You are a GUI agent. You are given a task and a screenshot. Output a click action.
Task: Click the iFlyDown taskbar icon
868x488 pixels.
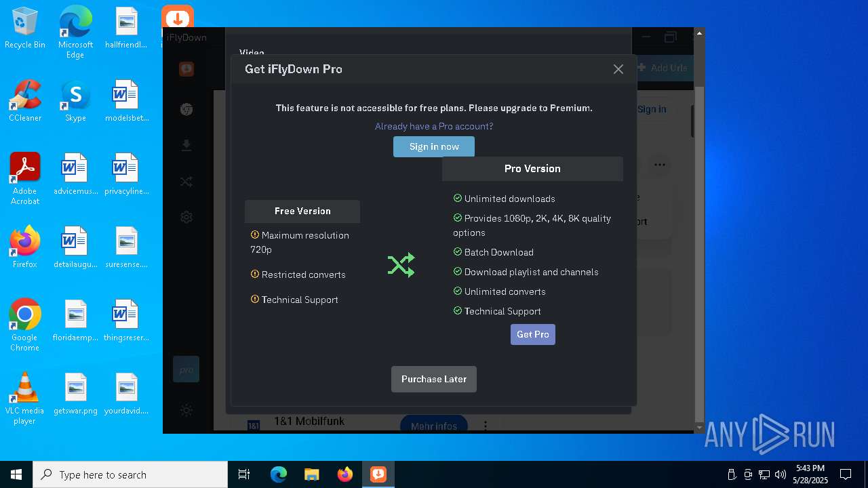pyautogui.click(x=378, y=474)
